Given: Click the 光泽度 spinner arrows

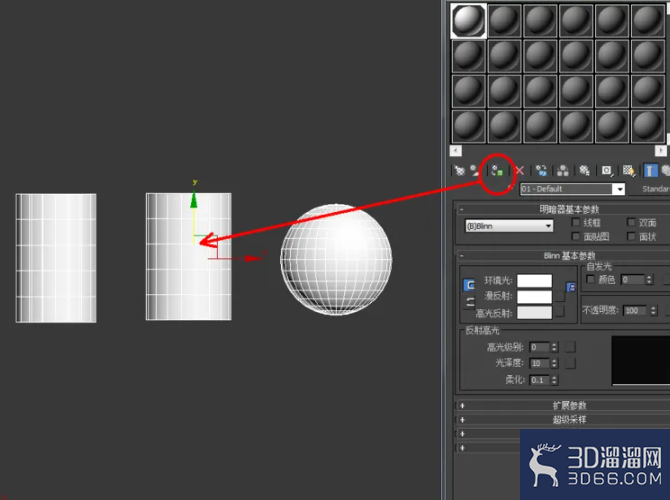Looking at the screenshot, I should pos(554,363).
